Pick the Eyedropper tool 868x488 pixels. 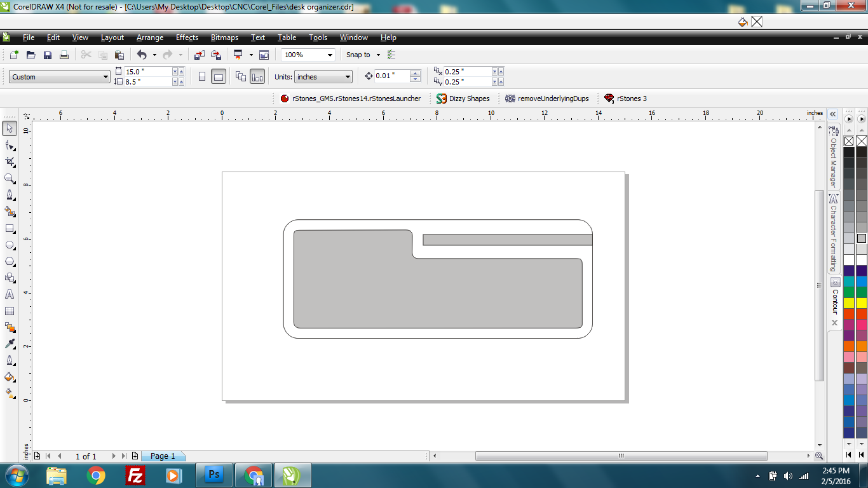click(10, 344)
